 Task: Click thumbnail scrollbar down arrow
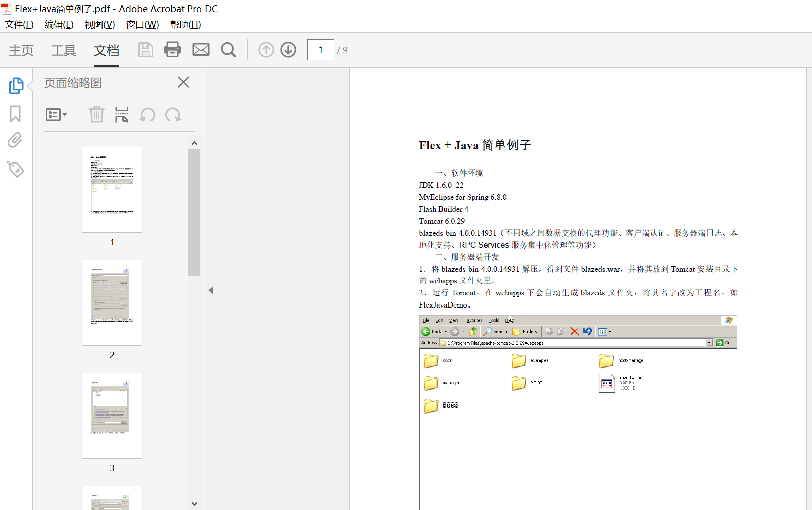(x=195, y=503)
